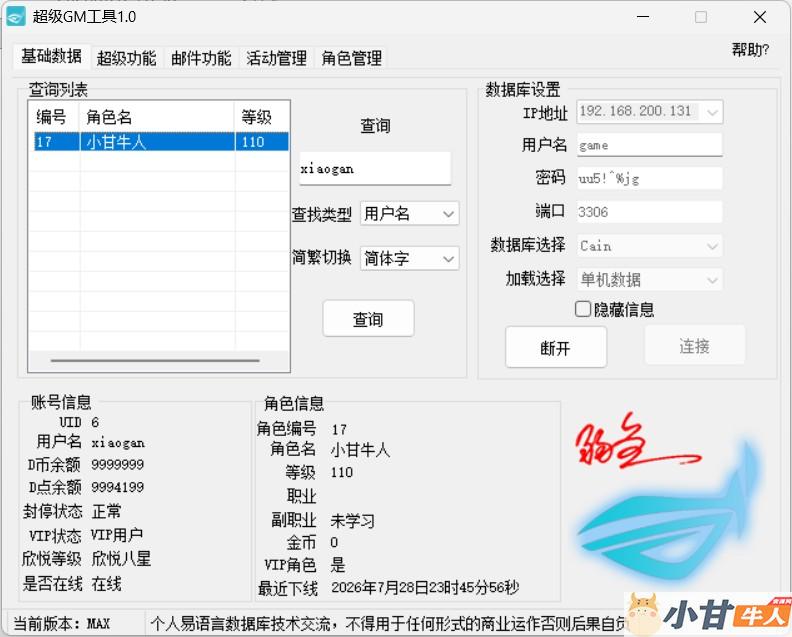792x637 pixels.
Task: Open the 邮件功能 tab
Action: point(201,58)
